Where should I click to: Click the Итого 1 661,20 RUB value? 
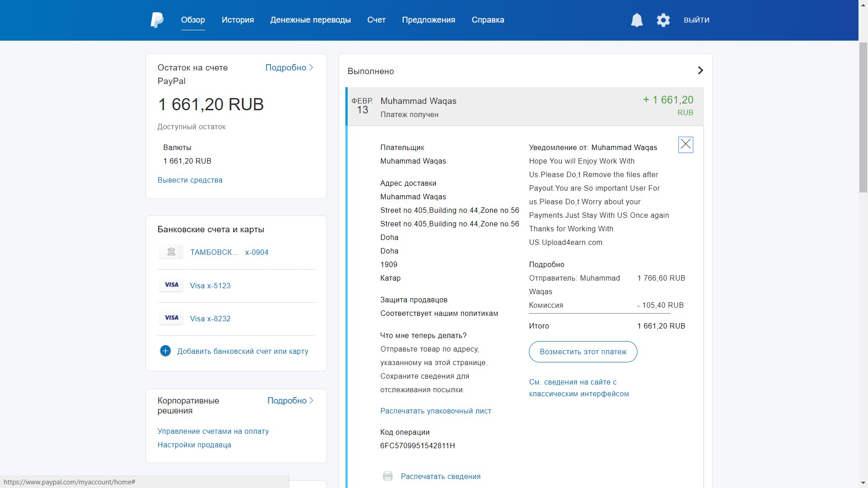point(661,326)
